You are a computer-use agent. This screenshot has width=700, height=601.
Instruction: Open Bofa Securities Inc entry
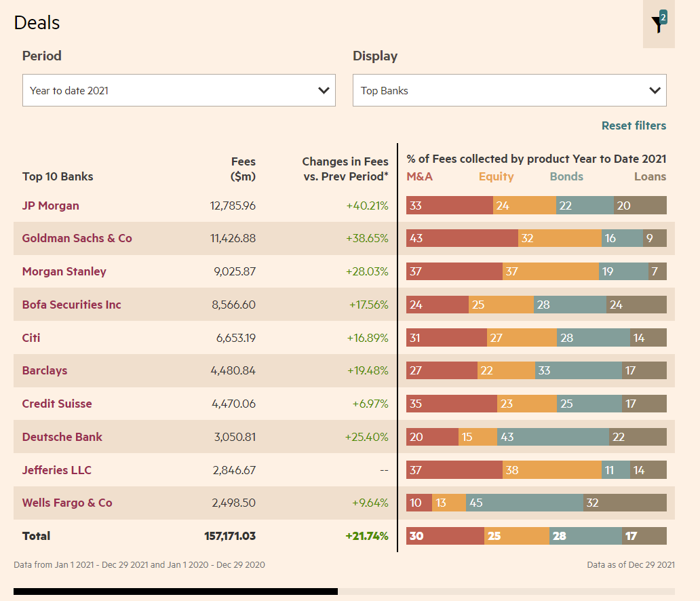(x=71, y=305)
